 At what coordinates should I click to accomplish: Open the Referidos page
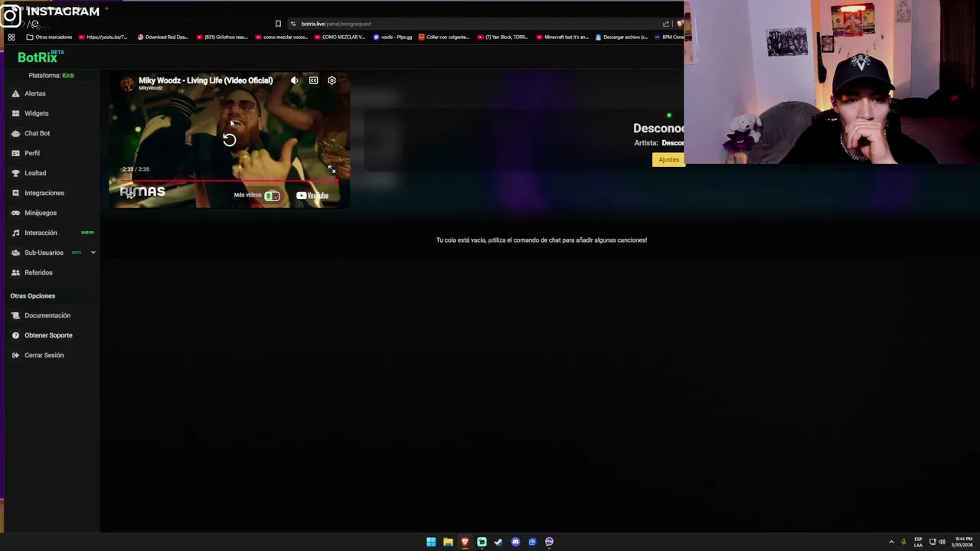tap(38, 272)
